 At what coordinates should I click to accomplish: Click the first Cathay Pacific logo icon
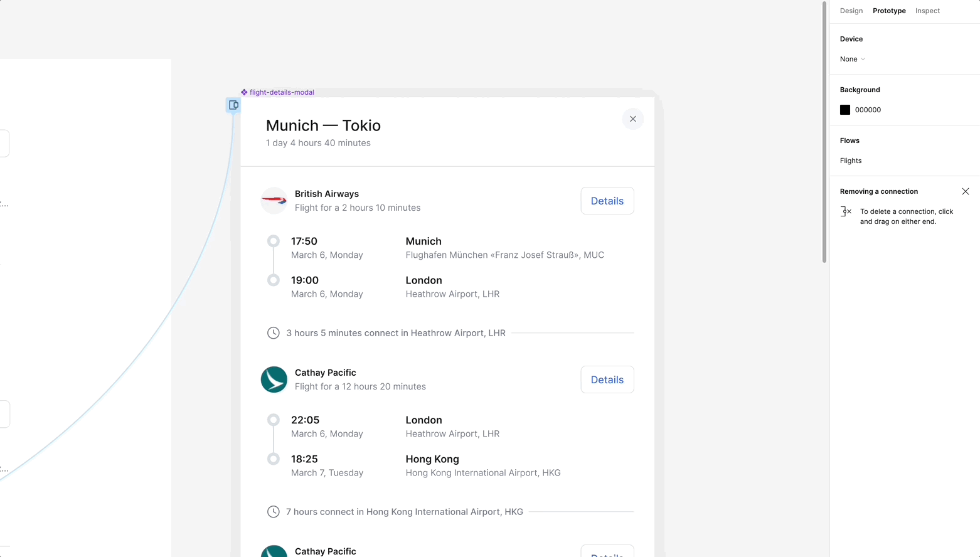pos(274,379)
